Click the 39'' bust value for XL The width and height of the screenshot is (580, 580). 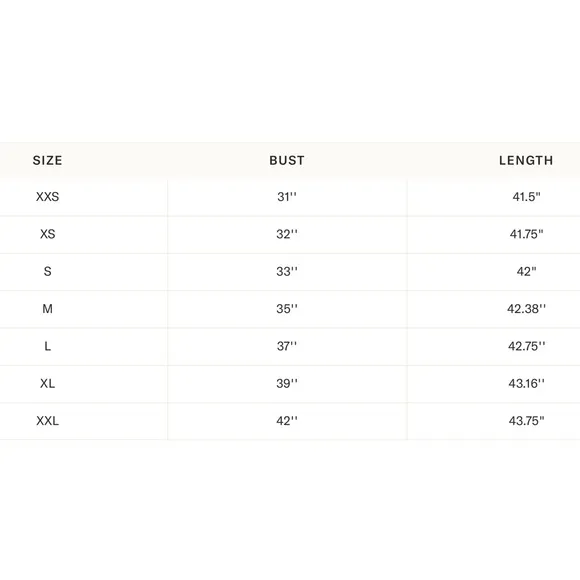point(287,384)
